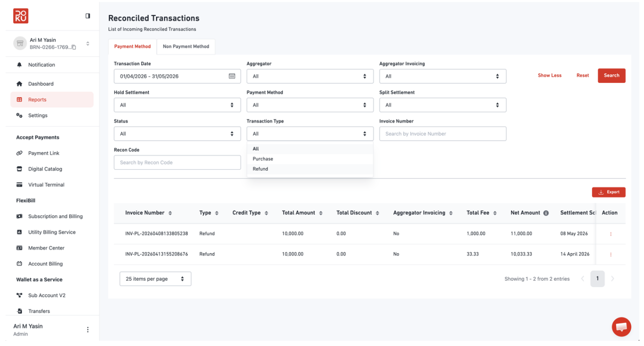This screenshot has width=644, height=346.
Task: Click the Virtual Terminal card icon
Action: (x=19, y=185)
